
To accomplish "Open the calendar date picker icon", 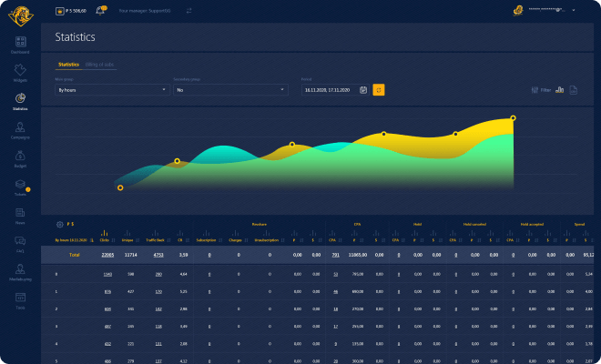I will tap(363, 90).
